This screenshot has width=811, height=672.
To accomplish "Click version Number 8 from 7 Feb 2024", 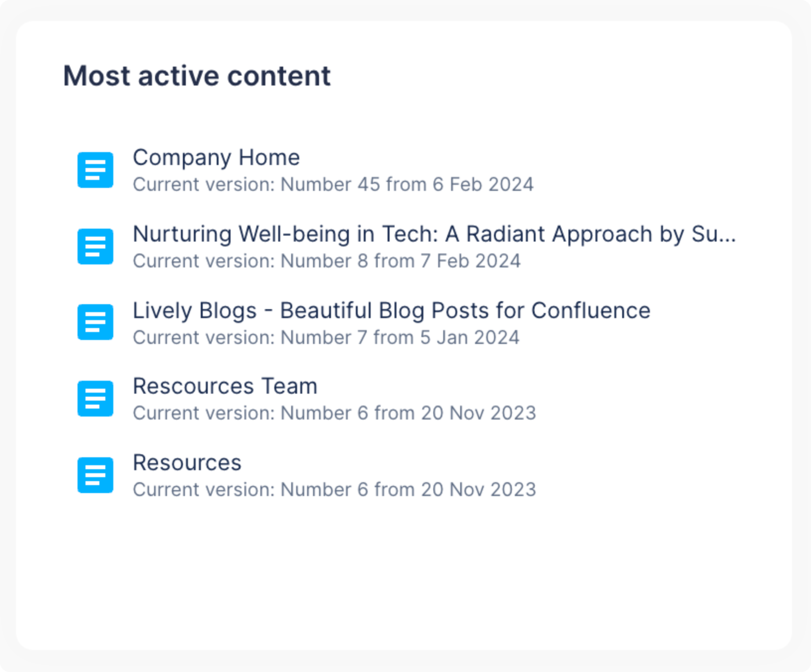I will coord(326,260).
